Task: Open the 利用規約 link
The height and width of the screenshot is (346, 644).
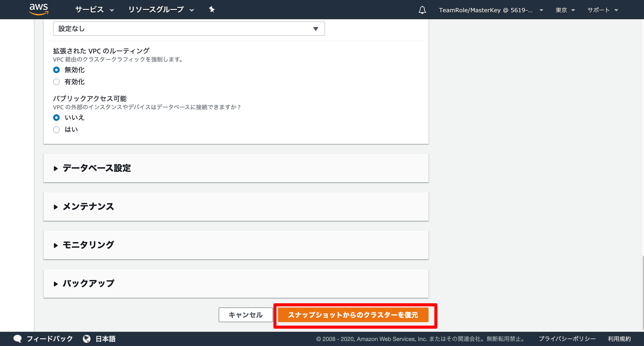Action: coord(619,339)
